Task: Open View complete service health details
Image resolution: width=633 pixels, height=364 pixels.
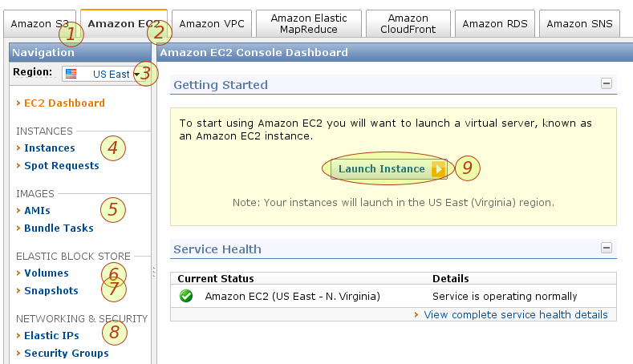Action: point(515,314)
